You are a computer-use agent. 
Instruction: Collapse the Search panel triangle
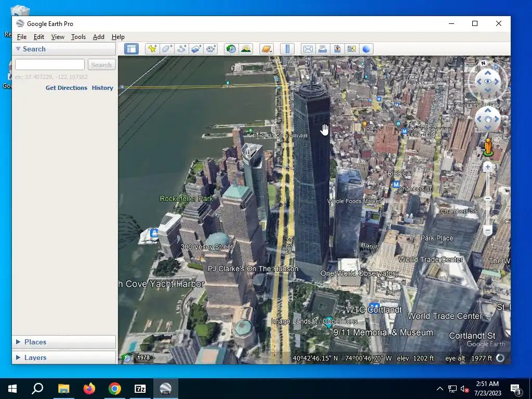(18, 49)
